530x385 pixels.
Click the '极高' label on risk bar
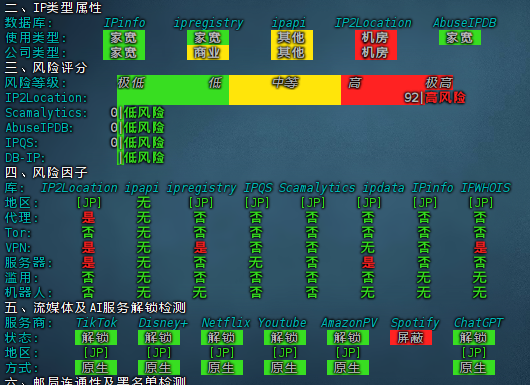pos(439,82)
